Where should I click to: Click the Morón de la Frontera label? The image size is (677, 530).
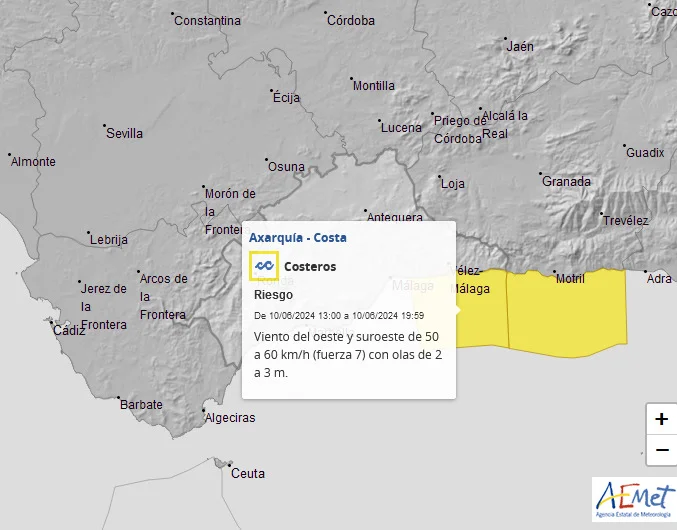coord(230,211)
